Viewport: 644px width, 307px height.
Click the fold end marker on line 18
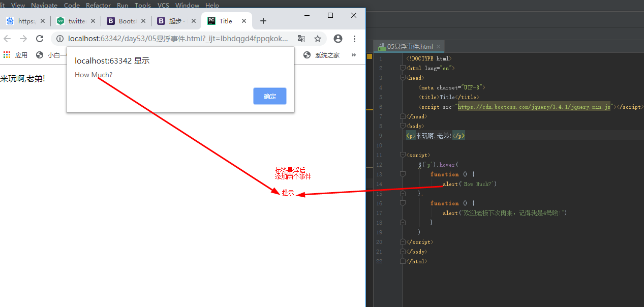[403, 223]
